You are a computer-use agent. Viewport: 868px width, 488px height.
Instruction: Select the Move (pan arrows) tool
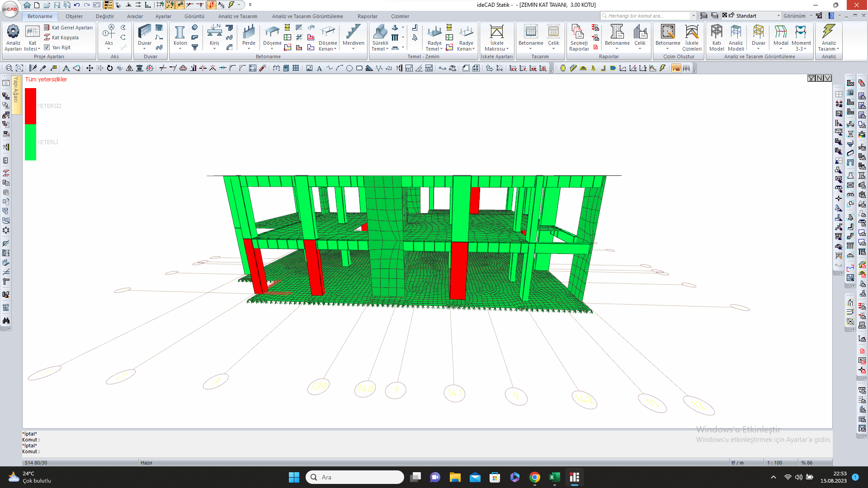(x=90, y=68)
